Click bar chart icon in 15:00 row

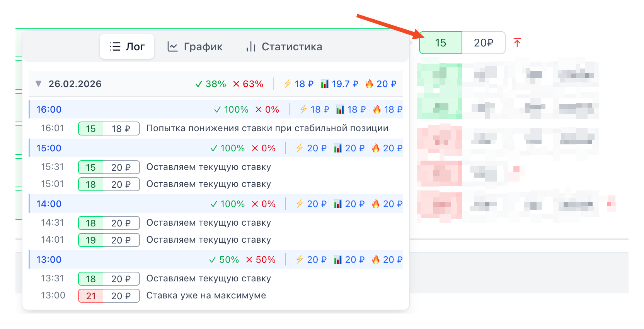coord(338,148)
